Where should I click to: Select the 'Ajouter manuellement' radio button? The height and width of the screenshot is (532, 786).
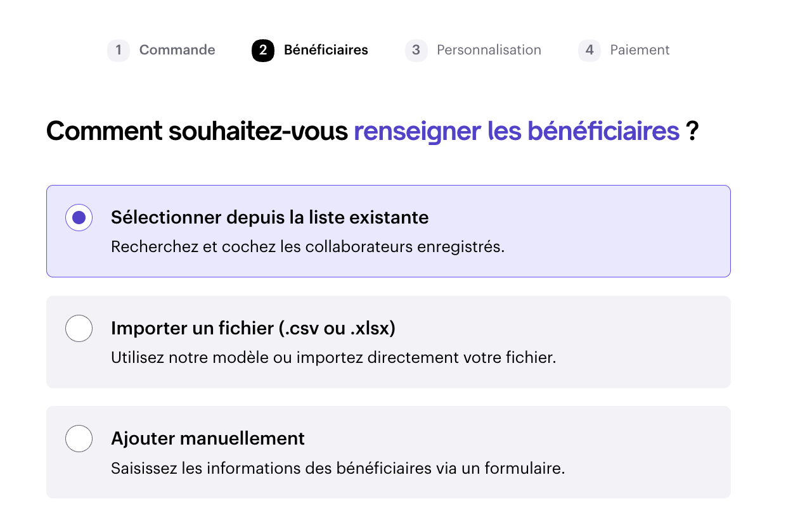point(79,439)
